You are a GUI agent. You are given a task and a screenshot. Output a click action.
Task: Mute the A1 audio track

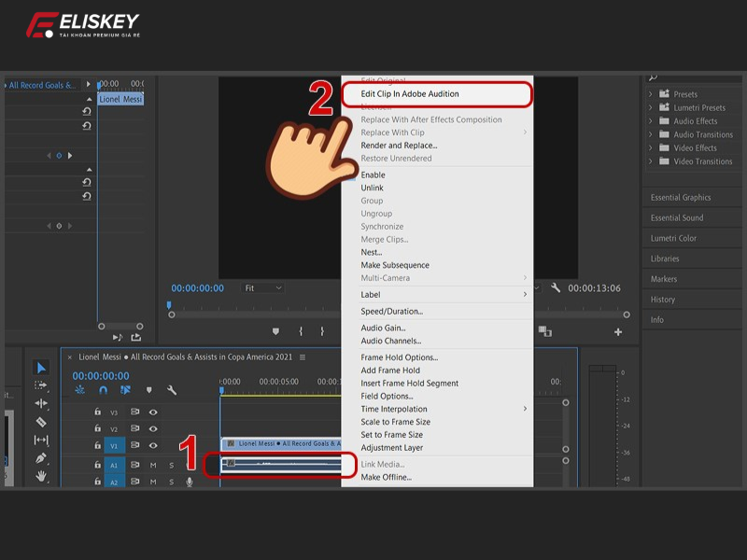click(x=153, y=464)
